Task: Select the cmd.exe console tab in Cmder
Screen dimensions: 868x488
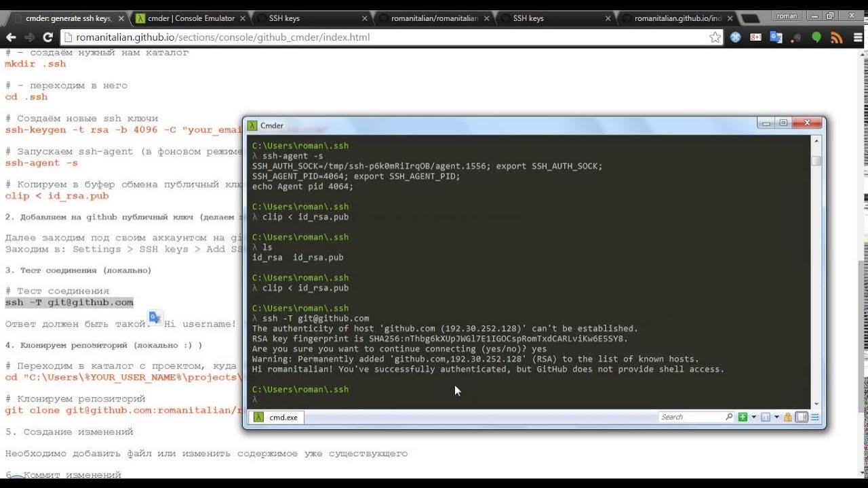Action: pyautogui.click(x=275, y=417)
